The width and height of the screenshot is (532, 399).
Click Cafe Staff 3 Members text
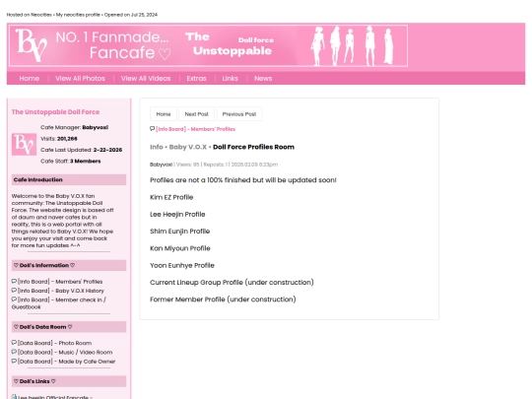tap(85, 161)
